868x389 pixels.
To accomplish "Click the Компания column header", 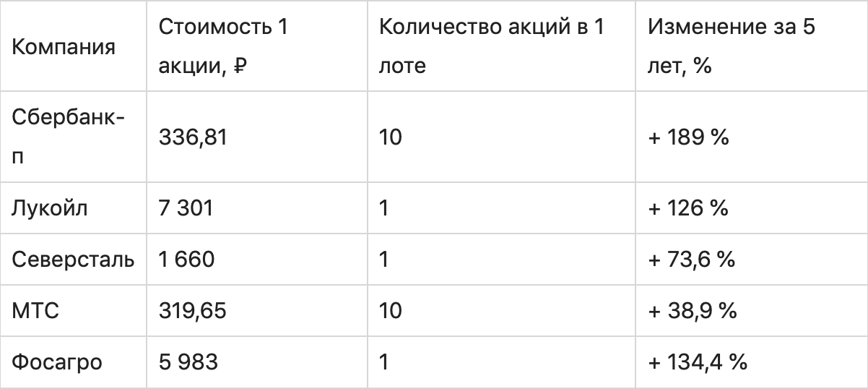I will tap(64, 48).
